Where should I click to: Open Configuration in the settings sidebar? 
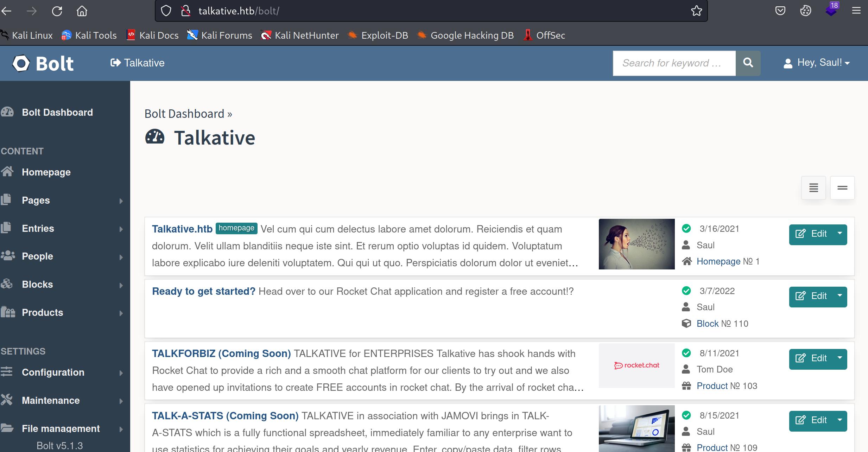tap(53, 372)
